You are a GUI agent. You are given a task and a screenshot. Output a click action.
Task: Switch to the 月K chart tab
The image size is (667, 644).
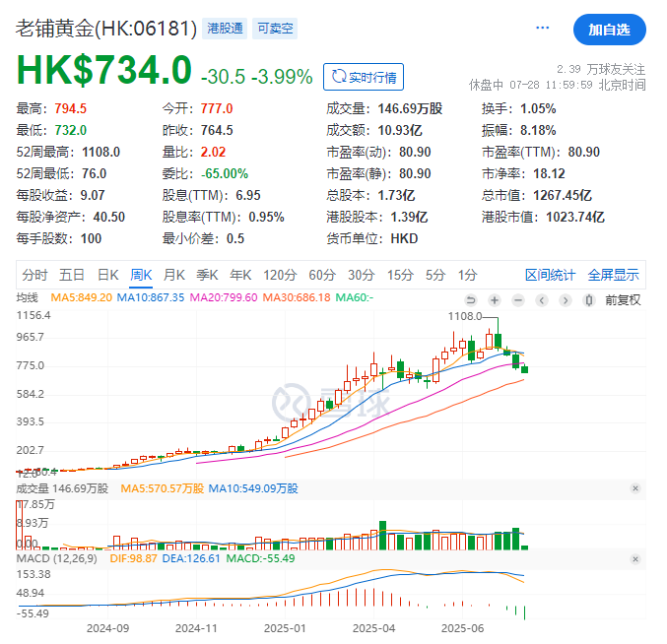coord(174,275)
